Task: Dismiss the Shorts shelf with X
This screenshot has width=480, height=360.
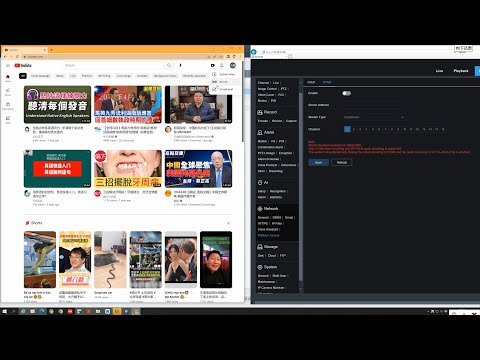Action: click(x=228, y=223)
